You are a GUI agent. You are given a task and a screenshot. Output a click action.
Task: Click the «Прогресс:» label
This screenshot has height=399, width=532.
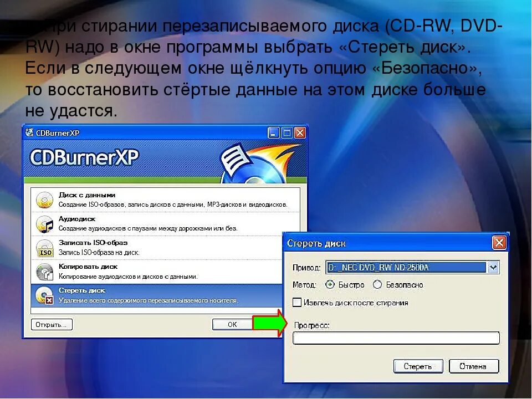pyautogui.click(x=311, y=325)
